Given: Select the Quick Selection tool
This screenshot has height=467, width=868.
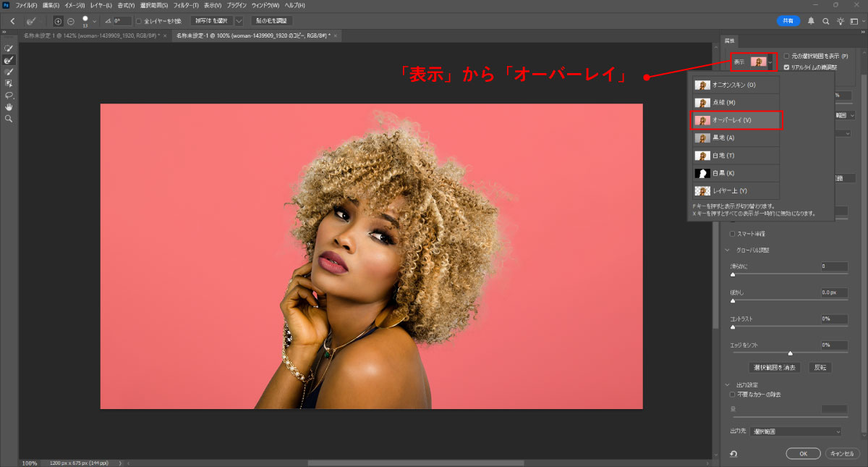Looking at the screenshot, I should click(x=9, y=49).
